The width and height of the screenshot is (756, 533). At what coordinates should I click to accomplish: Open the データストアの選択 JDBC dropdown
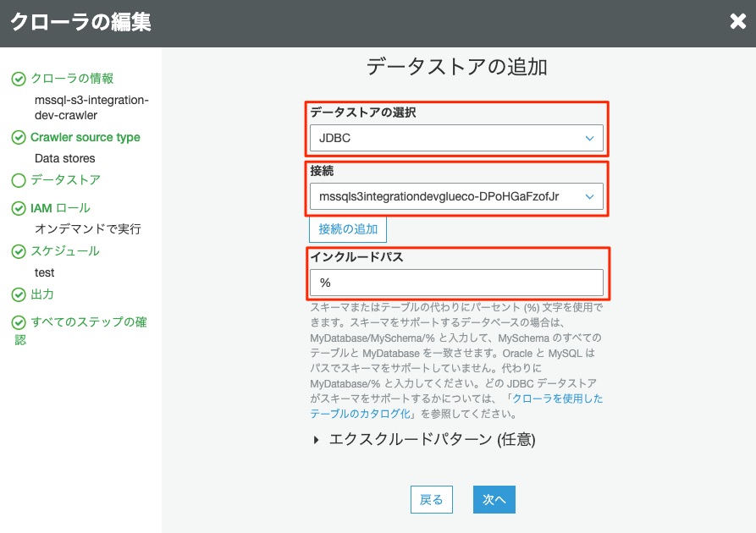coord(455,138)
